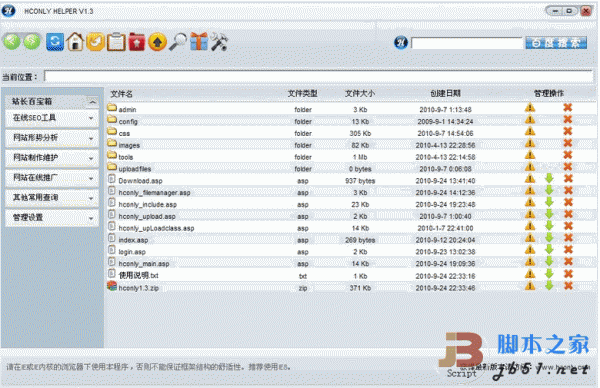Open the uploadfiles folder

pos(135,169)
